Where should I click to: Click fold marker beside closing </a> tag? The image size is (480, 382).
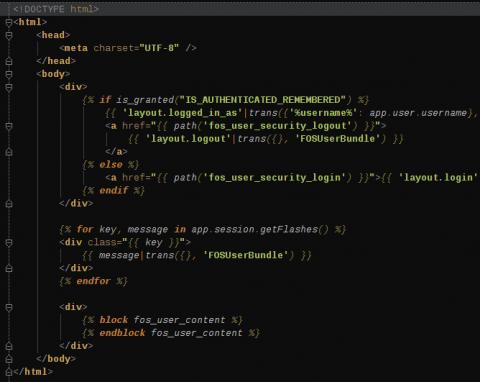[9, 152]
